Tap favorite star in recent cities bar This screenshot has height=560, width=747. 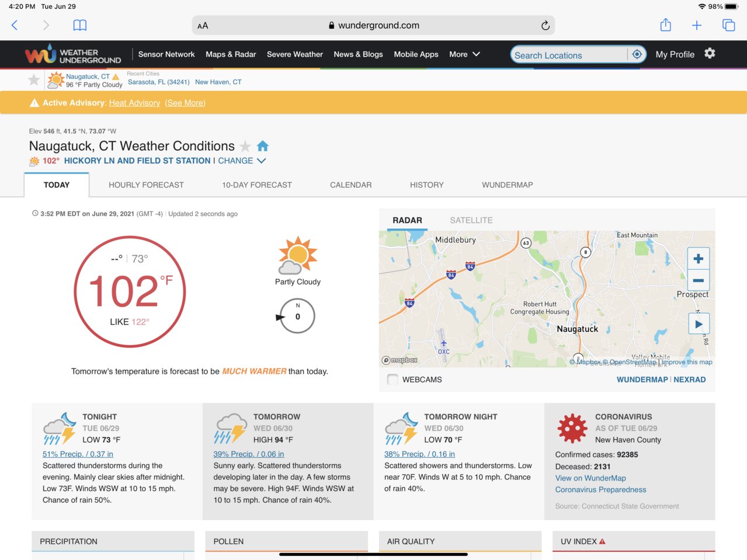[x=34, y=80]
